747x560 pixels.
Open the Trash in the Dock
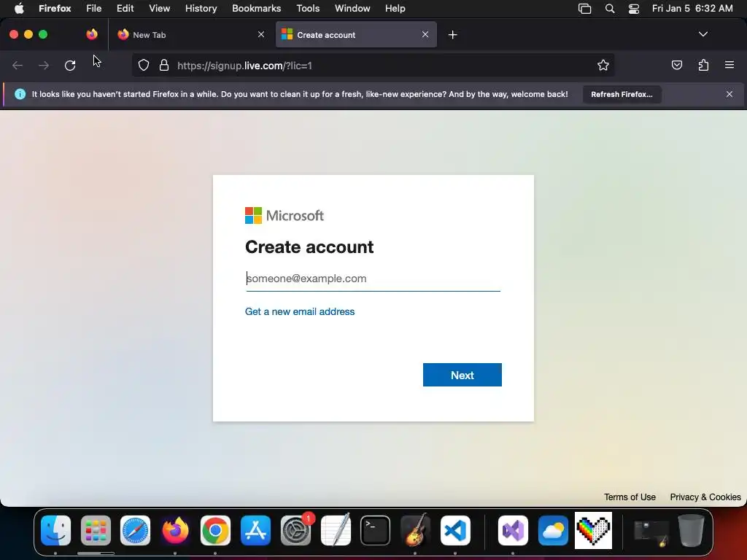click(x=692, y=530)
